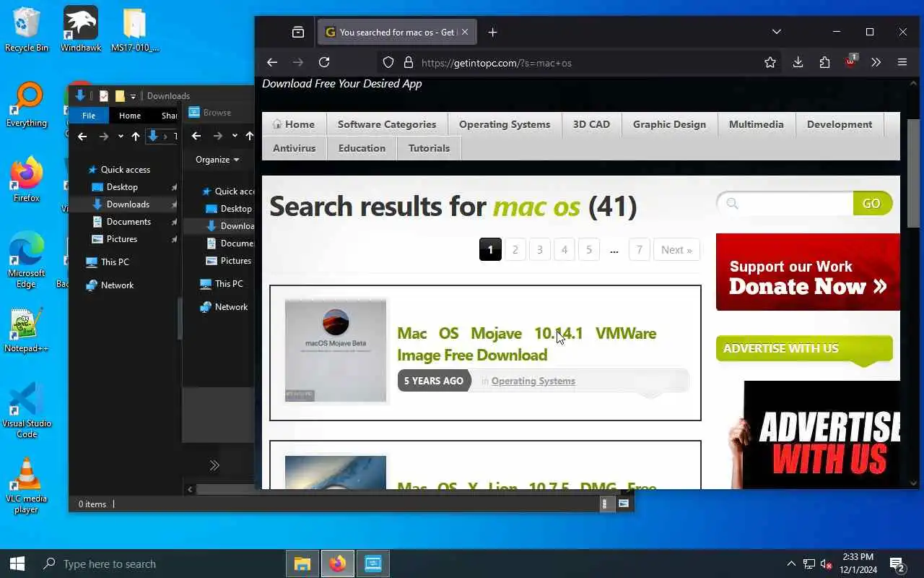Select Documents in the Downloads window sidebar
Viewport: 924px width, 578px height.
128,222
